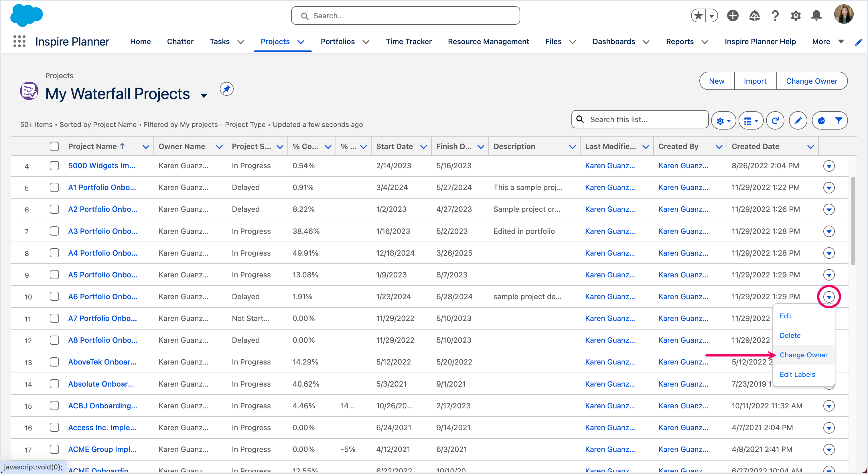
Task: Click the vertical scrollbar of the list
Action: [853, 221]
